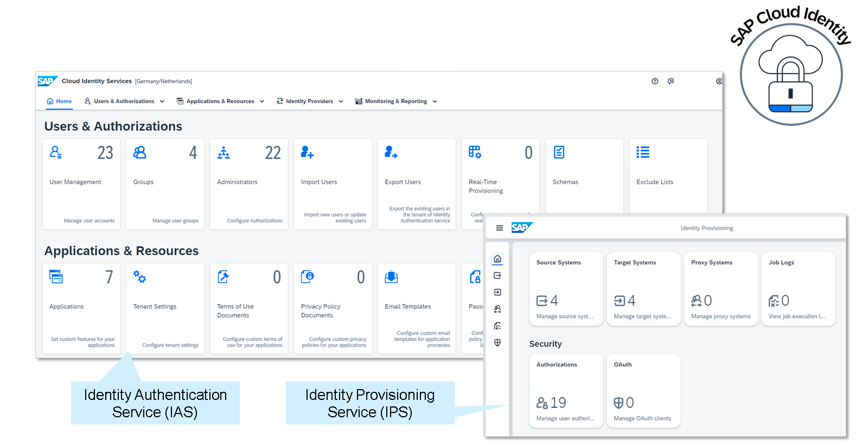
Task: Open the Tenant Settings tile
Action: click(x=165, y=308)
